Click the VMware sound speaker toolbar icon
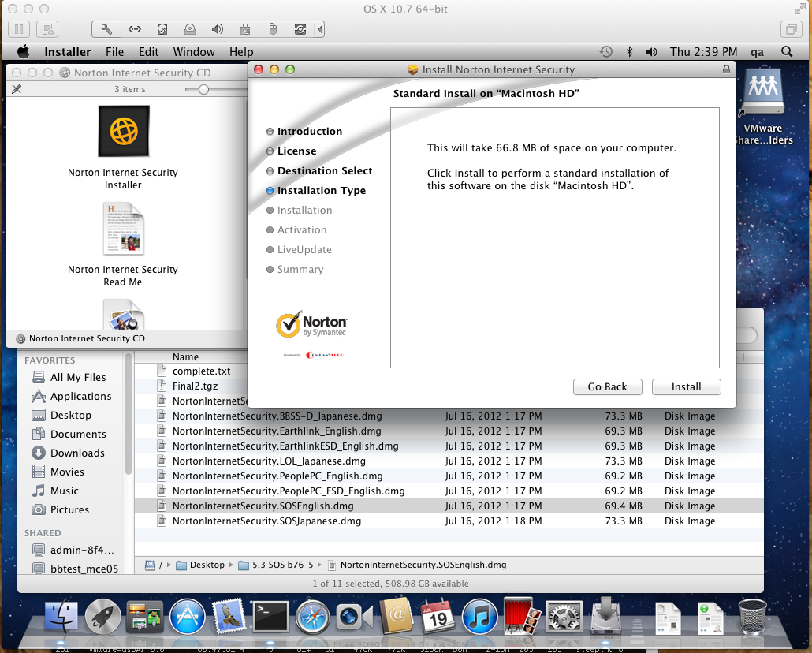The image size is (812, 653). pyautogui.click(x=217, y=29)
